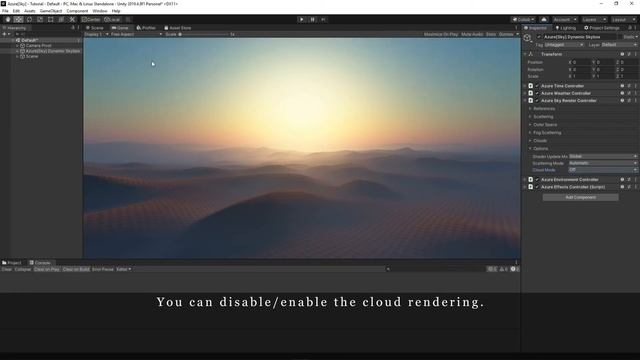This screenshot has width=640, height=360.
Task: Open the Cloud Mode dropdown
Action: [603, 170]
